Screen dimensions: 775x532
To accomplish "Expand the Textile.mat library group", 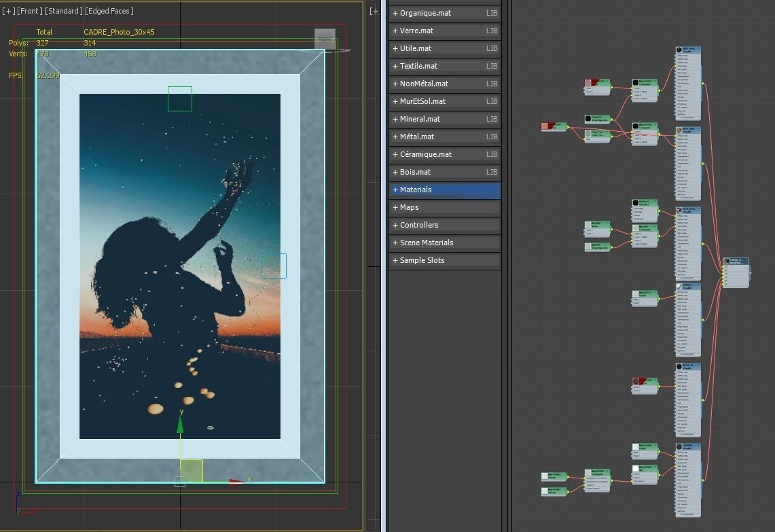I will pos(444,66).
